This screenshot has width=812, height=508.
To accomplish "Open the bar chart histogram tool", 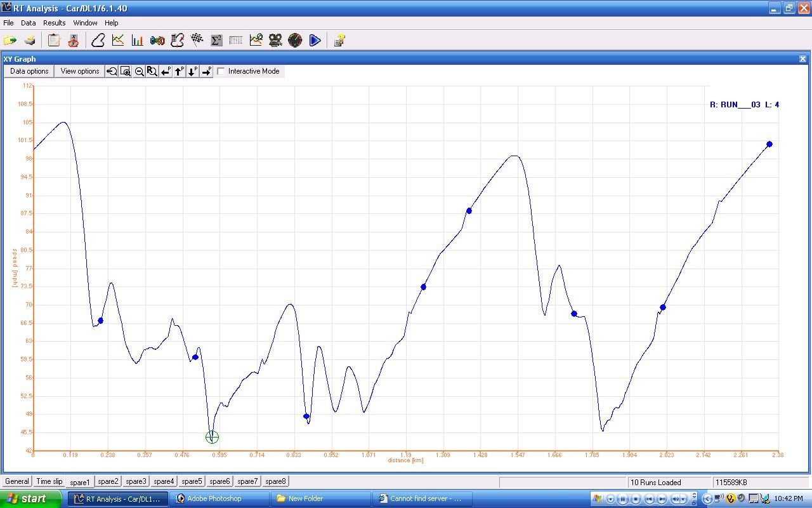I will click(x=138, y=41).
